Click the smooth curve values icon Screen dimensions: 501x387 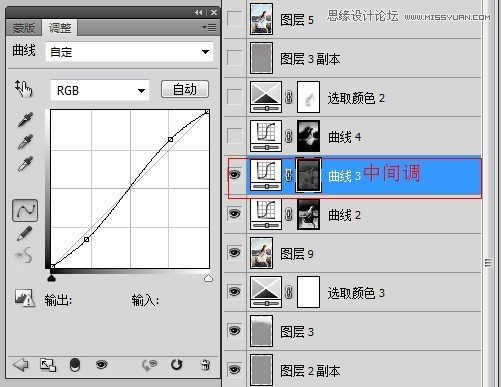click(24, 255)
